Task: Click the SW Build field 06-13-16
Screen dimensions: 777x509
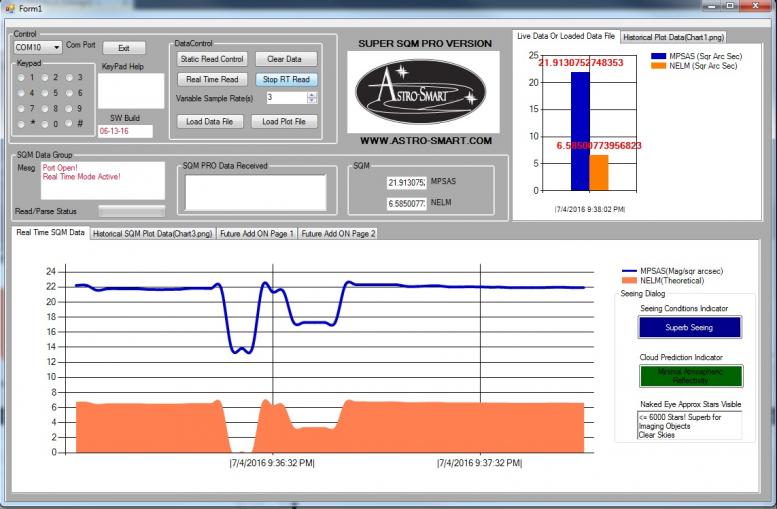Action: coord(125,131)
